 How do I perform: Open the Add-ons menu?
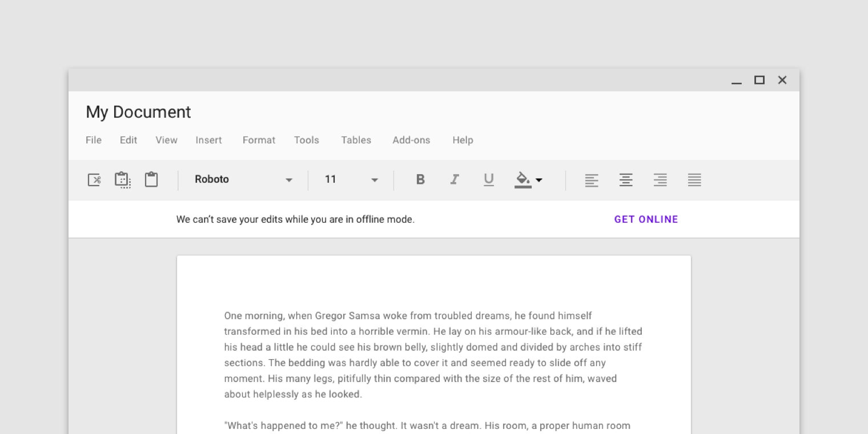(411, 140)
